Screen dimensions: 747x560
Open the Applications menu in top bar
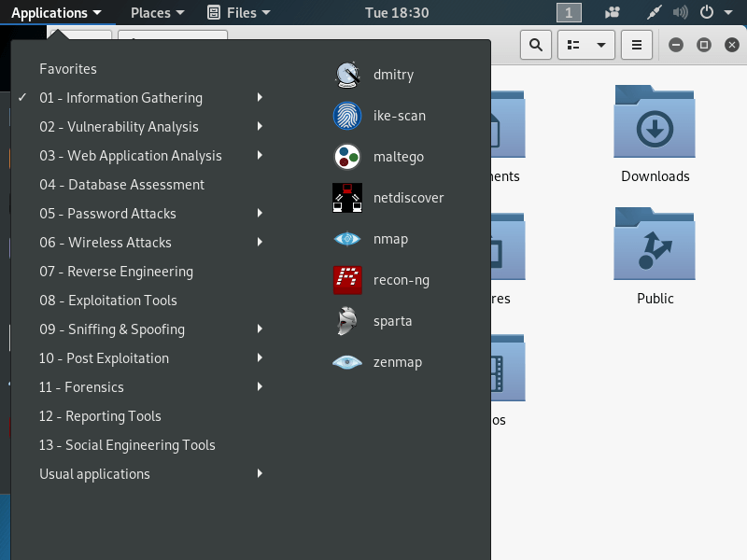57,13
